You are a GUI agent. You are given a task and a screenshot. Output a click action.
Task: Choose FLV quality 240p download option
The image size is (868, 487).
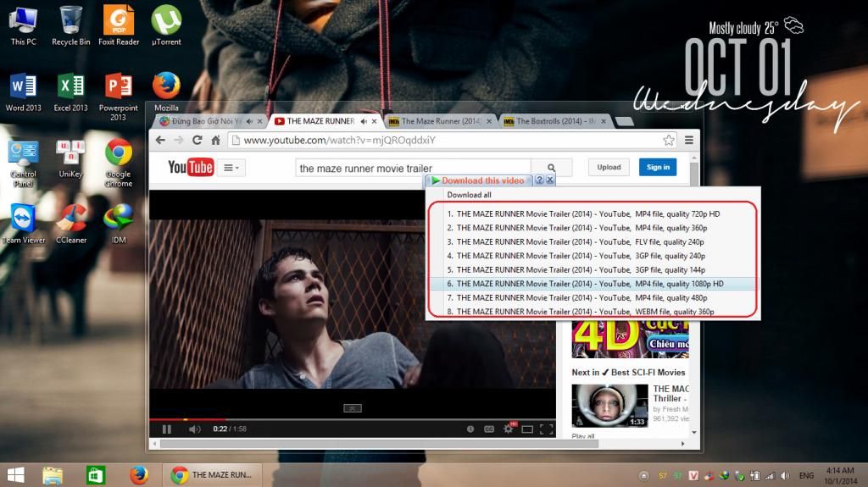point(592,242)
